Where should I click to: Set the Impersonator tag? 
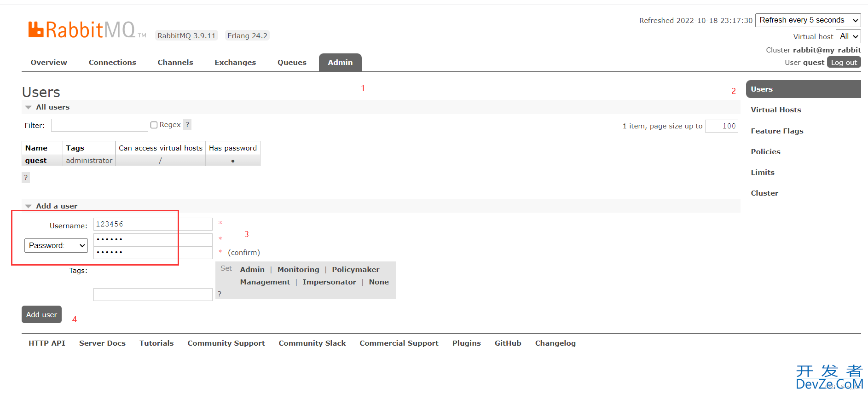(x=330, y=282)
